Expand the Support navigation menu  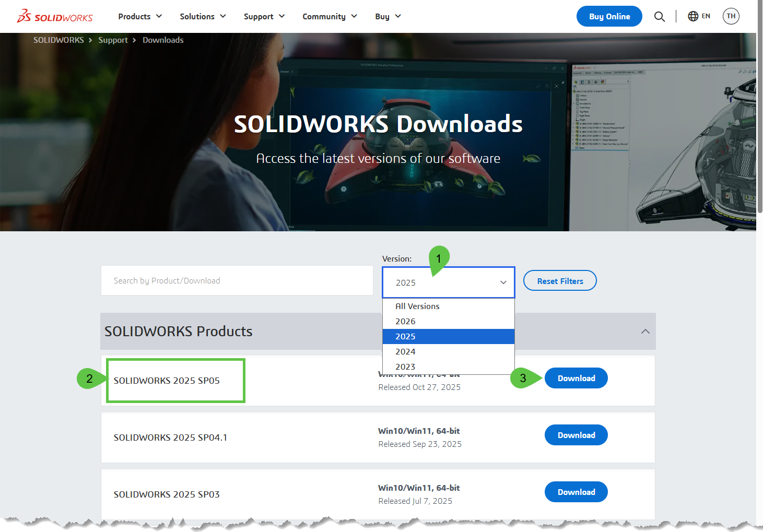click(x=264, y=17)
